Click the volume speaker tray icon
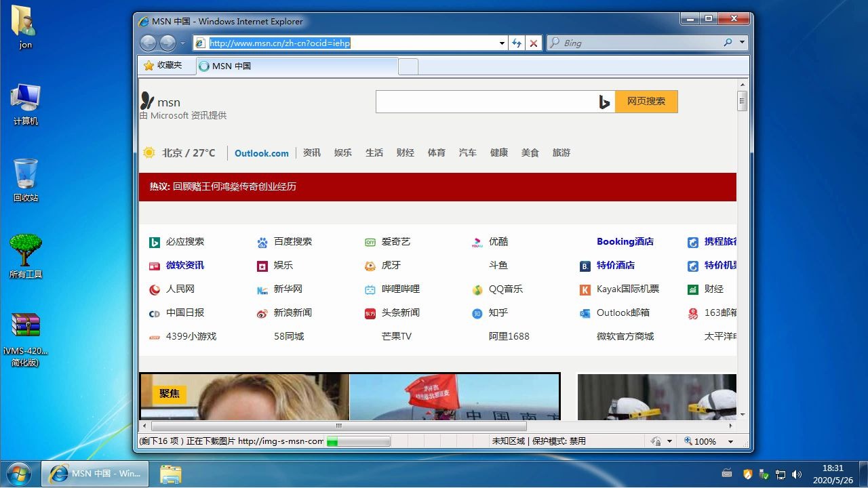 tap(797, 474)
